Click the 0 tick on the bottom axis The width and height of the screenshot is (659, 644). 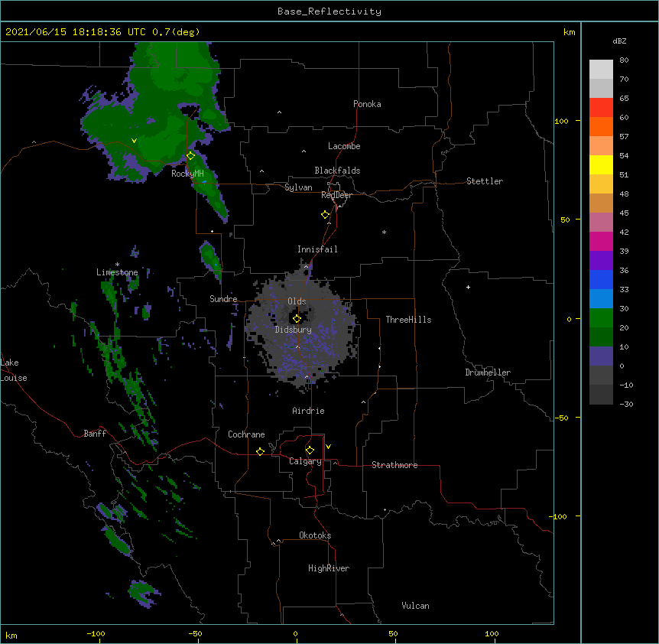pyautogui.click(x=295, y=634)
